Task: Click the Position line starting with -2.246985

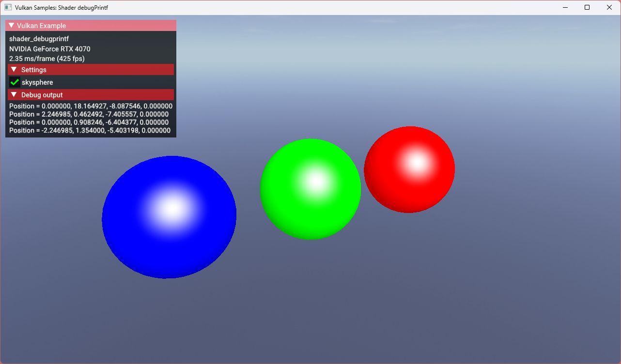Action: pos(90,130)
